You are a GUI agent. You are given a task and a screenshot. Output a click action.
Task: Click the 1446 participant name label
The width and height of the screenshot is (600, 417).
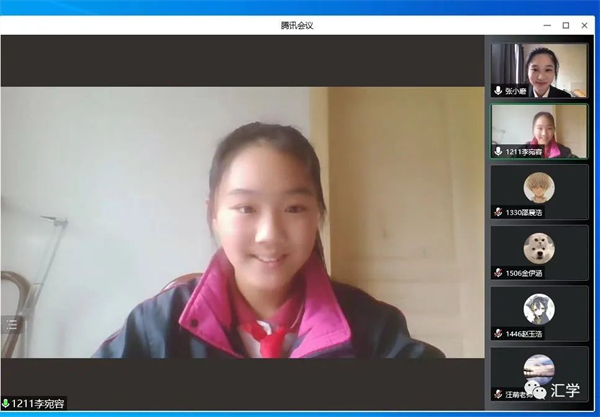click(x=524, y=334)
